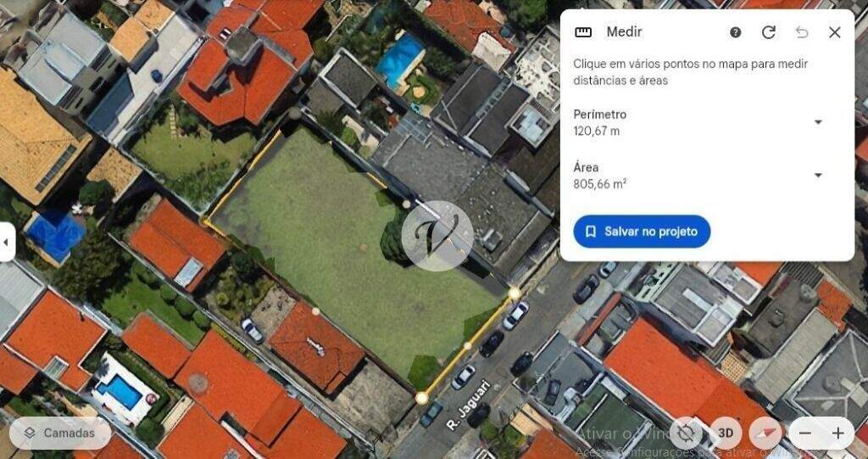Click the my location target icon
868x459 pixels.
(x=686, y=433)
